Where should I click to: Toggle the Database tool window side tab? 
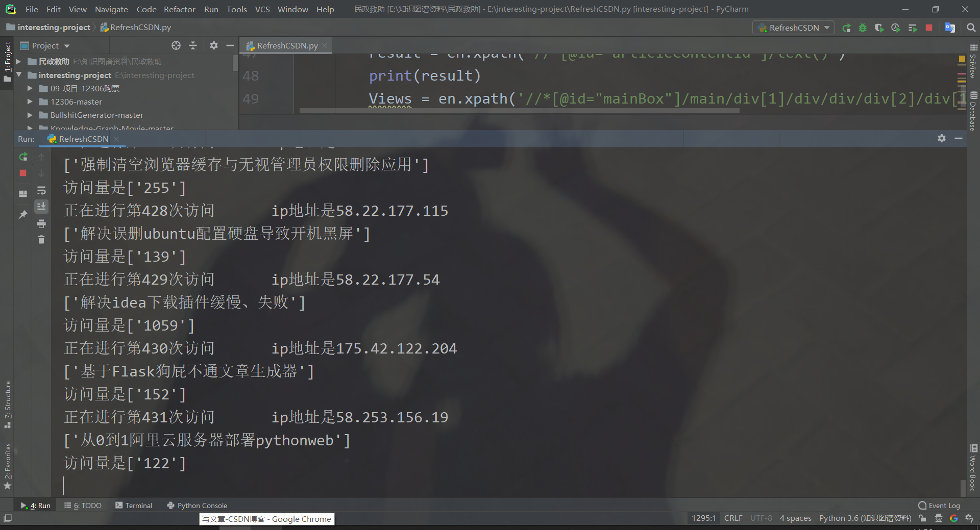click(973, 111)
